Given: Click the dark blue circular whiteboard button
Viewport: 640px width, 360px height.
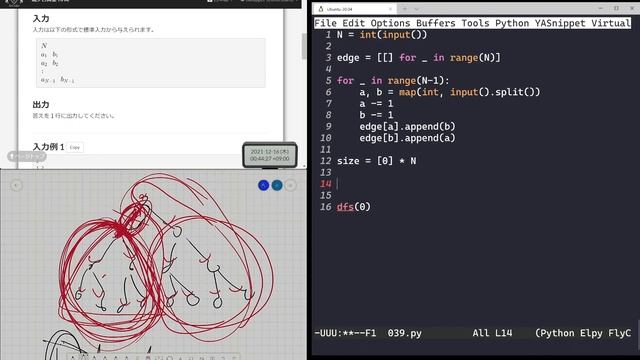Looking at the screenshot, I should click(264, 185).
